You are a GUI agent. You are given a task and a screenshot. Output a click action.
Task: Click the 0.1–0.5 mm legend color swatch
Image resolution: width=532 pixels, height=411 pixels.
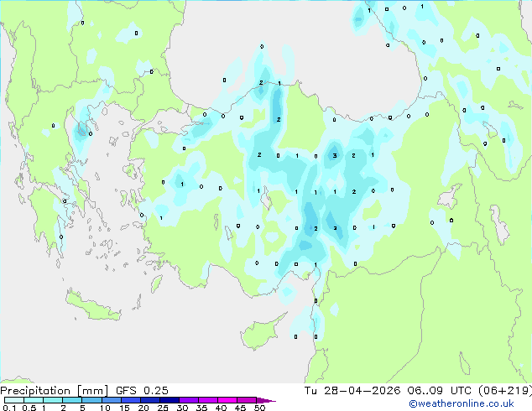[14, 400]
